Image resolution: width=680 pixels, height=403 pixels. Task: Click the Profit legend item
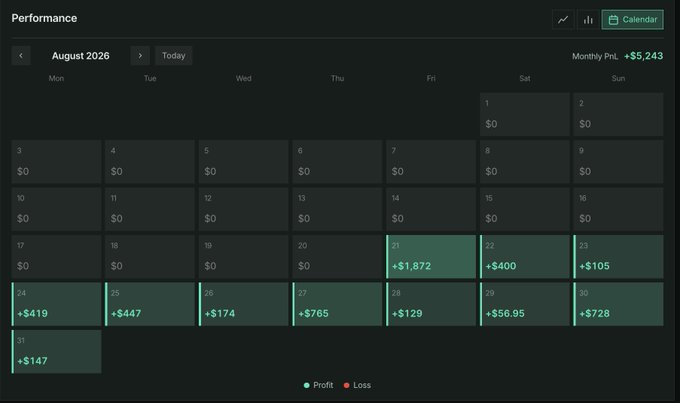tap(318, 385)
